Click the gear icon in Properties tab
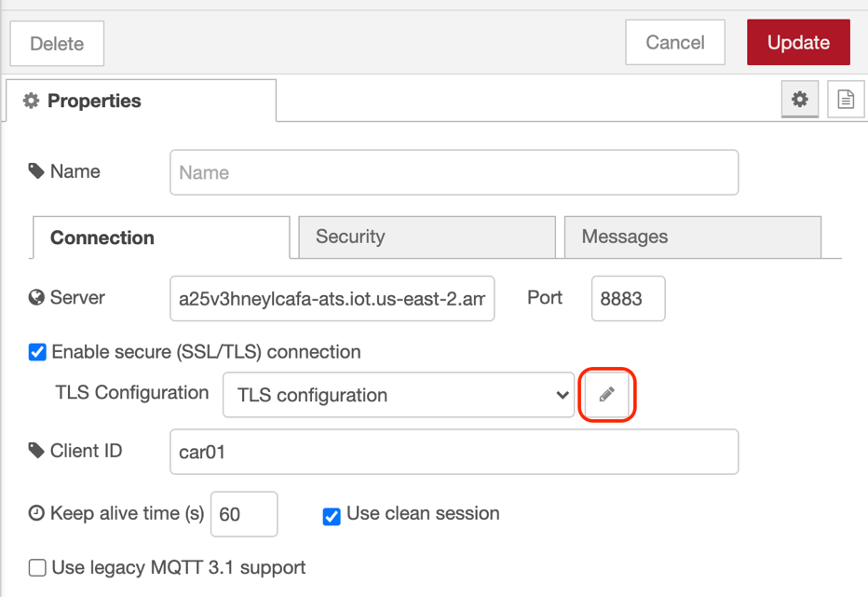Image resolution: width=868 pixels, height=597 pixels. (x=31, y=101)
